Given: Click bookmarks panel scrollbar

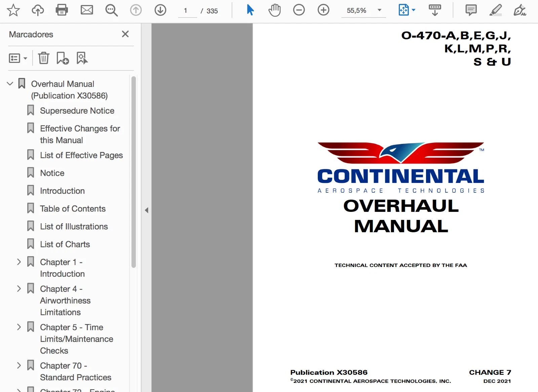Looking at the screenshot, I should (x=133, y=172).
